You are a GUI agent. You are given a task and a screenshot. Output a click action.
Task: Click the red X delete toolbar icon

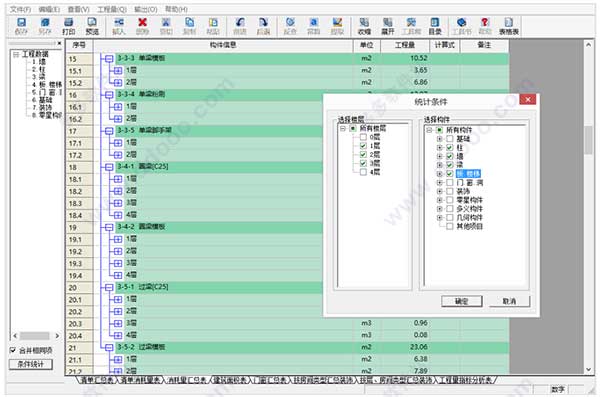point(143,26)
